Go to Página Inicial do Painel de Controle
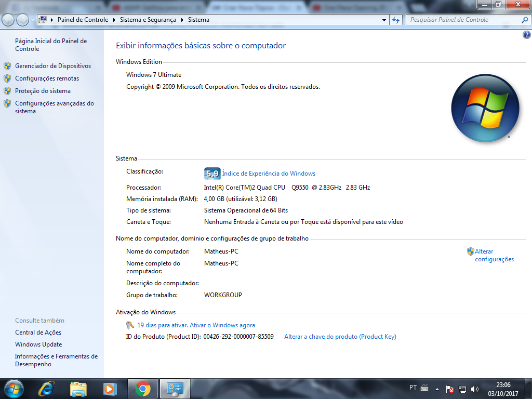 click(x=51, y=45)
